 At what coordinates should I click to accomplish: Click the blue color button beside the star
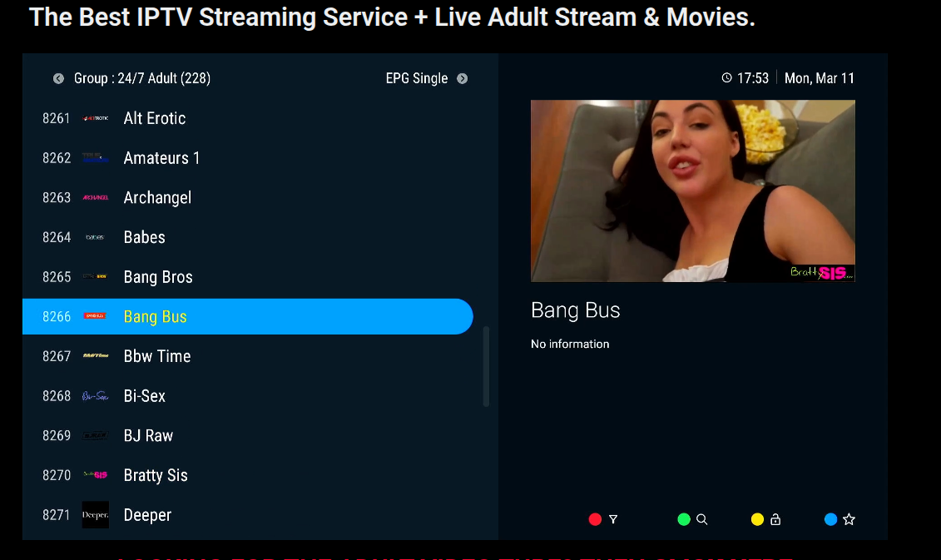[x=830, y=519]
